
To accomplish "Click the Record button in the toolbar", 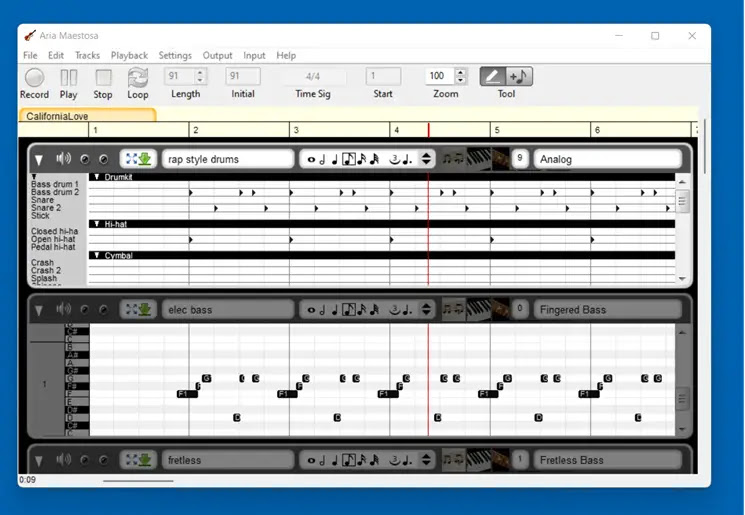I will [x=34, y=78].
